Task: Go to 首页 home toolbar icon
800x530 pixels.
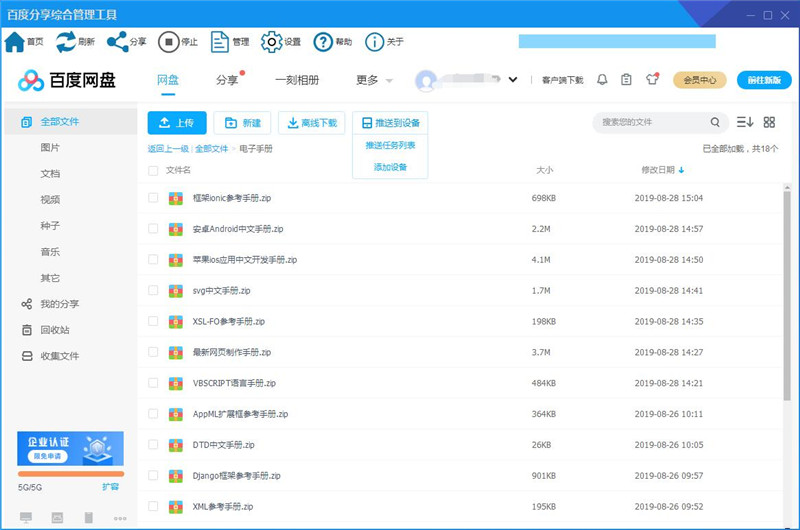Action: pos(15,42)
